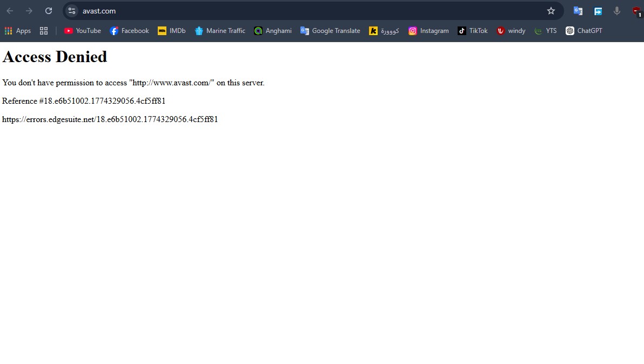Open the TikTok bookmark
This screenshot has height=364, width=644.
473,31
